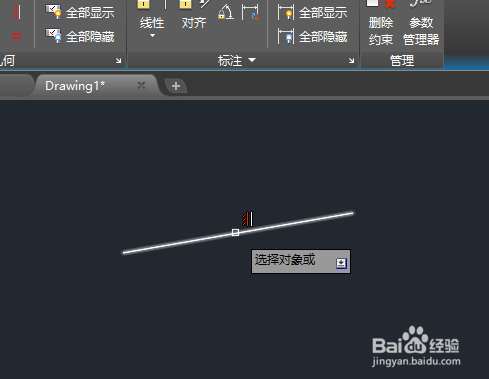Select the red Parallel geometric constraint icon

[16, 12]
